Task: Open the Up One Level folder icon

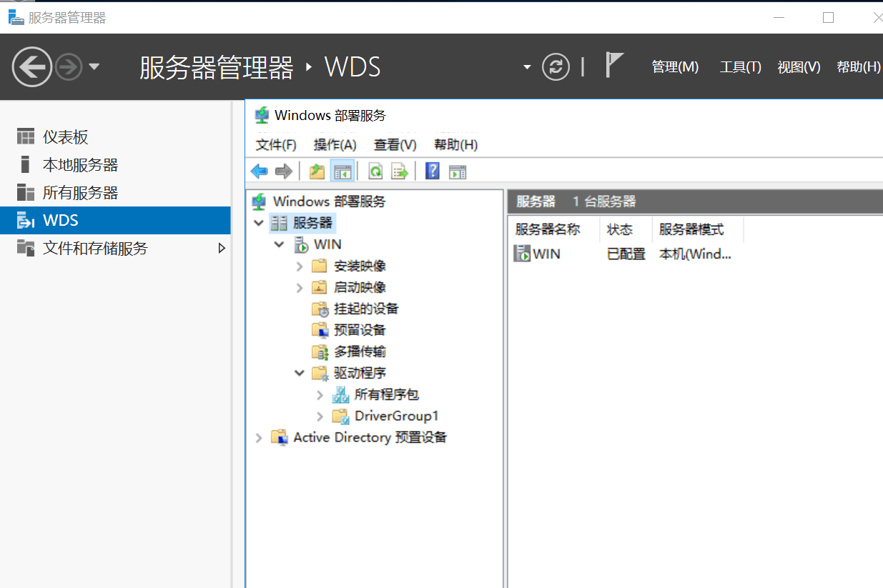Action: [x=317, y=171]
